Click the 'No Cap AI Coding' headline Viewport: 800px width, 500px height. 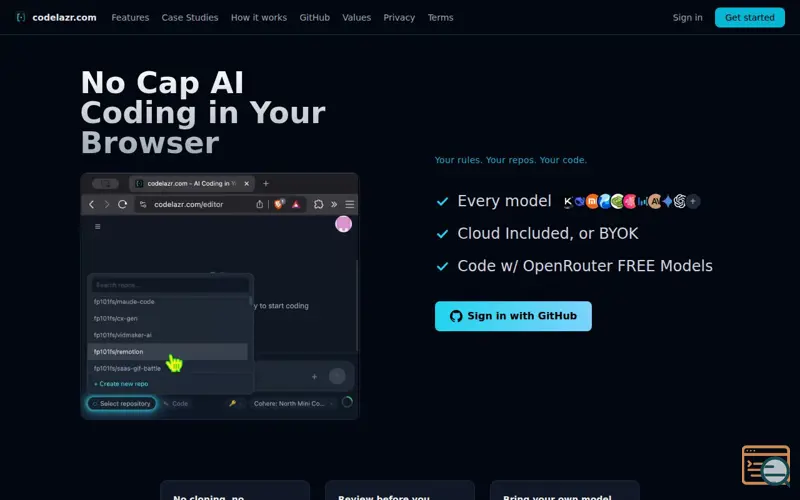click(203, 112)
